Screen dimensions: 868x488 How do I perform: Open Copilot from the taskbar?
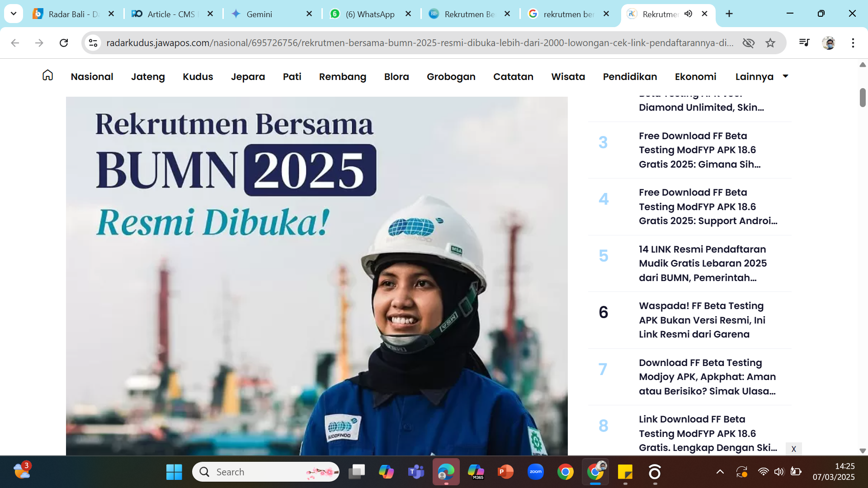386,472
